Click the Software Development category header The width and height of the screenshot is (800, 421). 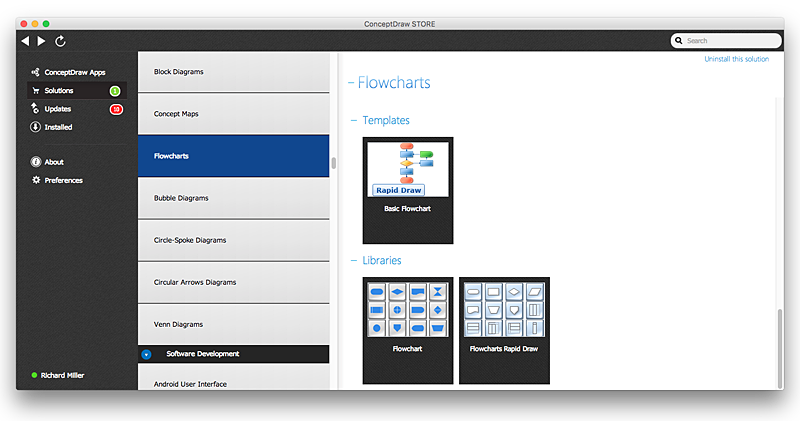234,354
